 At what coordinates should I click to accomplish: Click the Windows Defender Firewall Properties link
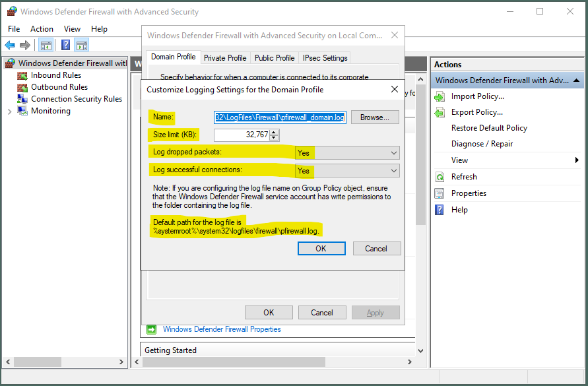click(x=222, y=329)
